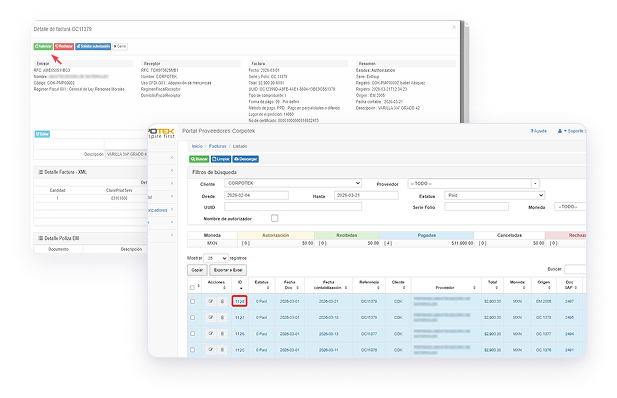Click edit icon in invoice 1127 row
The width and height of the screenshot is (617, 398).
point(211,317)
